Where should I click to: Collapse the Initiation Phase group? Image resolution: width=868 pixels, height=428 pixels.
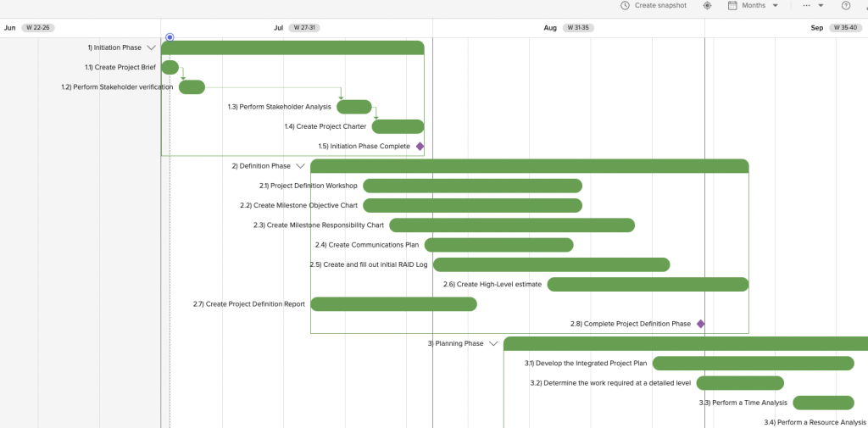[x=151, y=48]
